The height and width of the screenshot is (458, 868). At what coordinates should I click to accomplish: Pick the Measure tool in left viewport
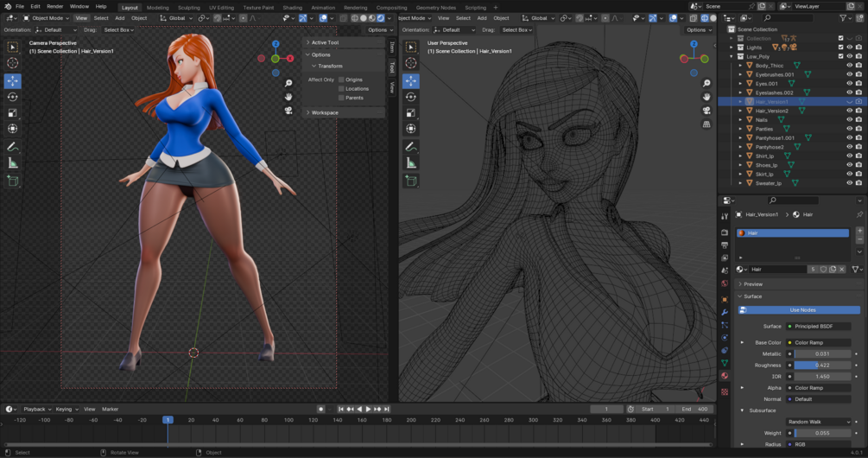tap(12, 163)
